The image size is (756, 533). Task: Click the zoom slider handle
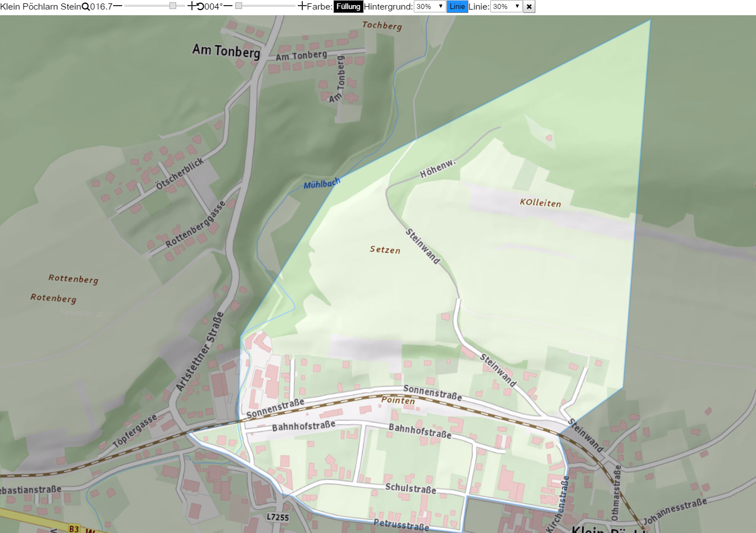click(173, 6)
